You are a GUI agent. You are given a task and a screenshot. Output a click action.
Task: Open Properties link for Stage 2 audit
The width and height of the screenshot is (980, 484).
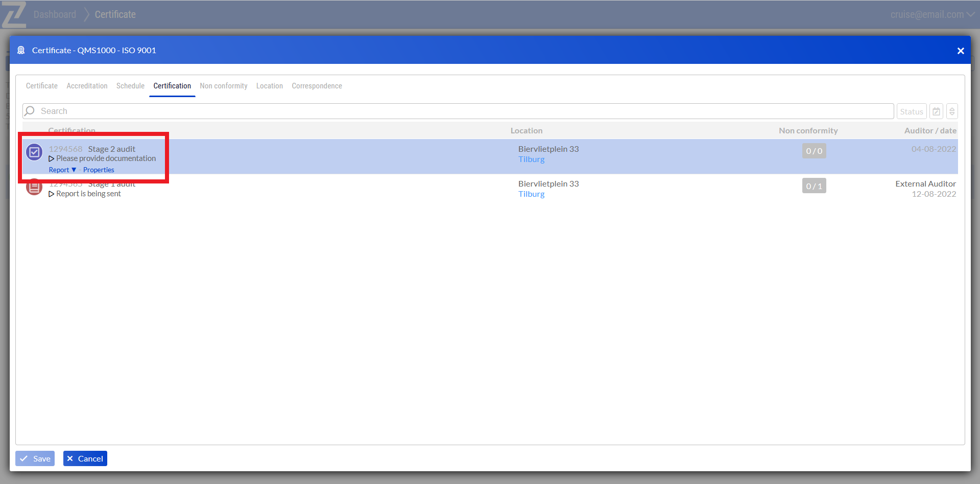tap(99, 170)
